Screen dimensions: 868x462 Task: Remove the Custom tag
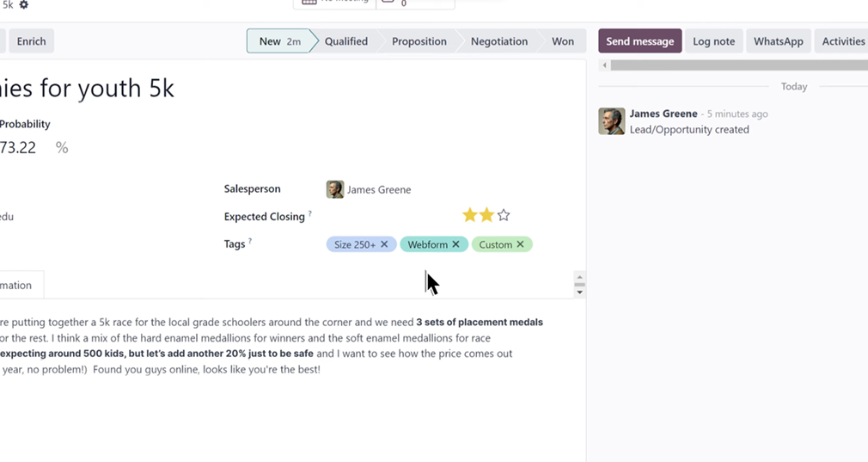[520, 244]
